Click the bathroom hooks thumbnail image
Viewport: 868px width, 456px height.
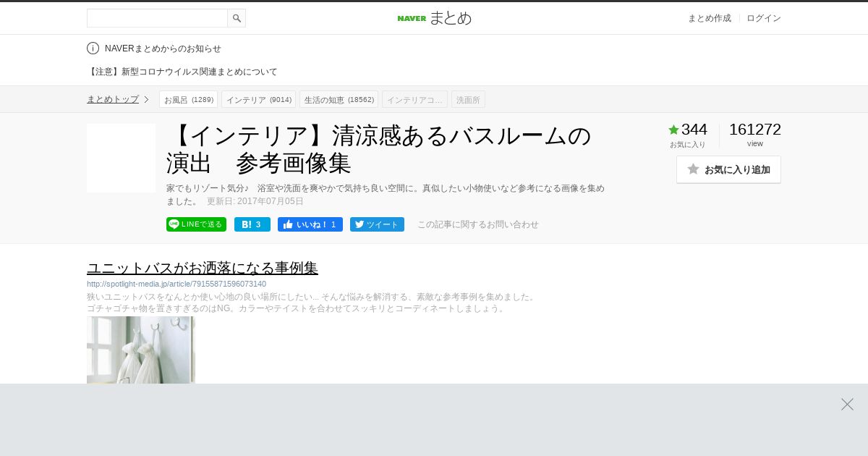click(141, 350)
